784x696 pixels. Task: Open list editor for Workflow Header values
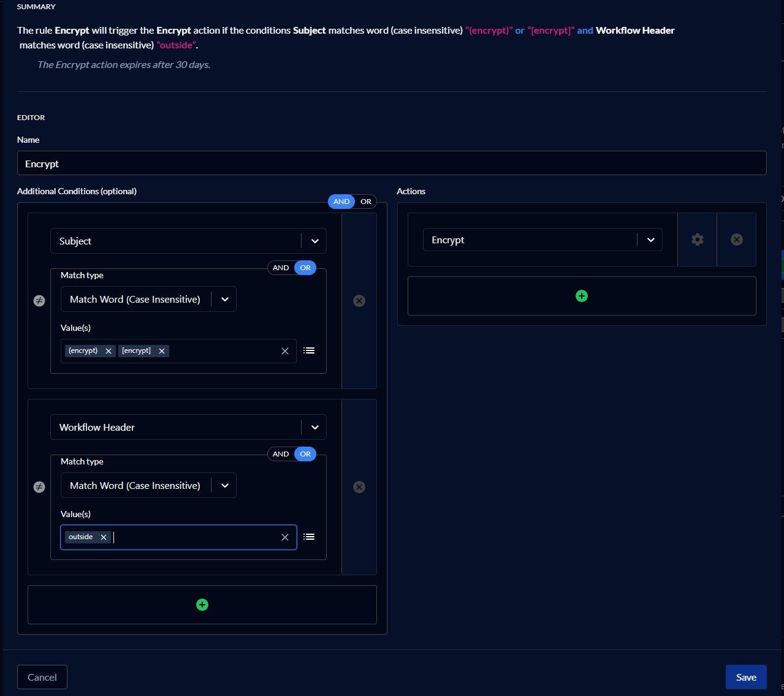[x=309, y=537]
